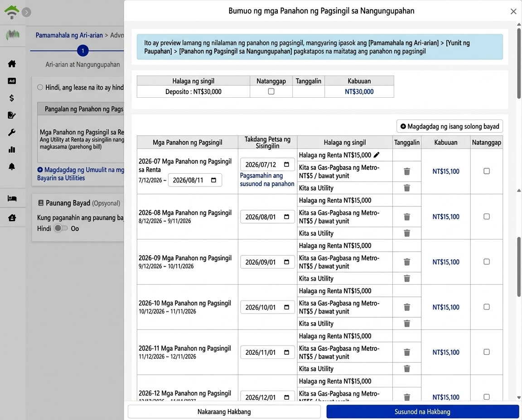This screenshot has height=420, width=522.
Task: Open calendar picker for 2026/12/01 due date
Action: pyautogui.click(x=287, y=397)
